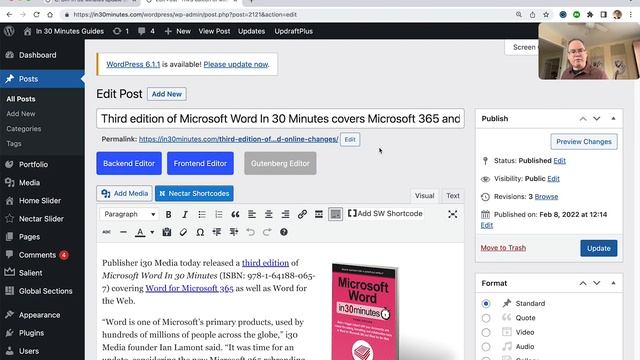Select the Quote post format
Screen dimensions: 640x360
click(486, 318)
